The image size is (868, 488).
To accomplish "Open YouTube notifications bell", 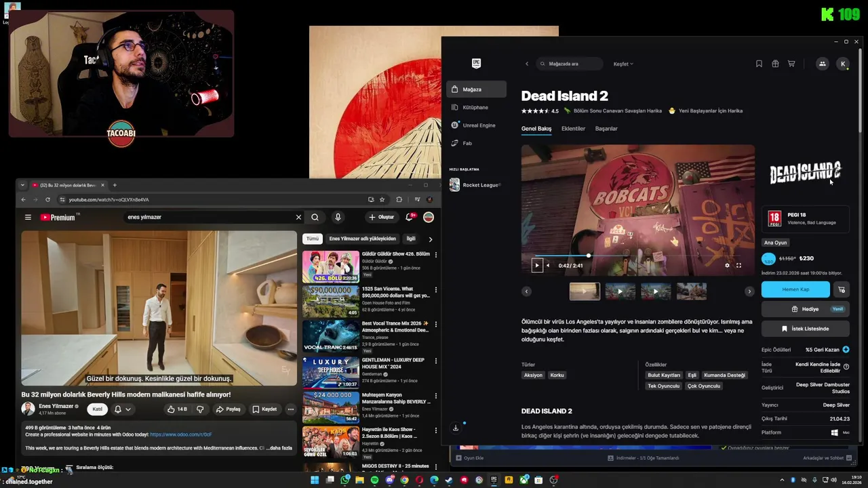I will coord(410,218).
